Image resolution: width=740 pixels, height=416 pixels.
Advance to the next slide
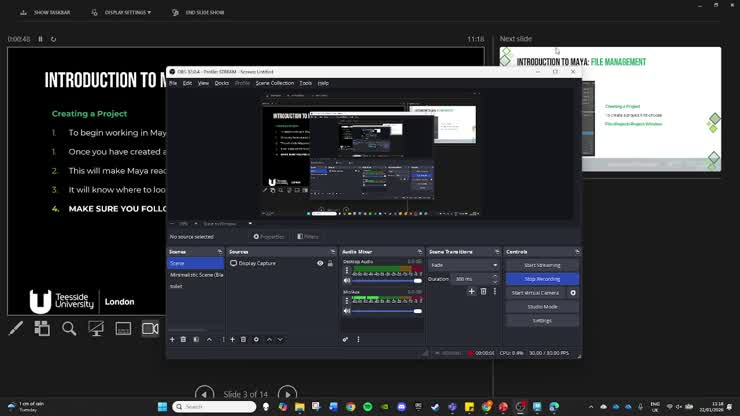click(x=287, y=394)
